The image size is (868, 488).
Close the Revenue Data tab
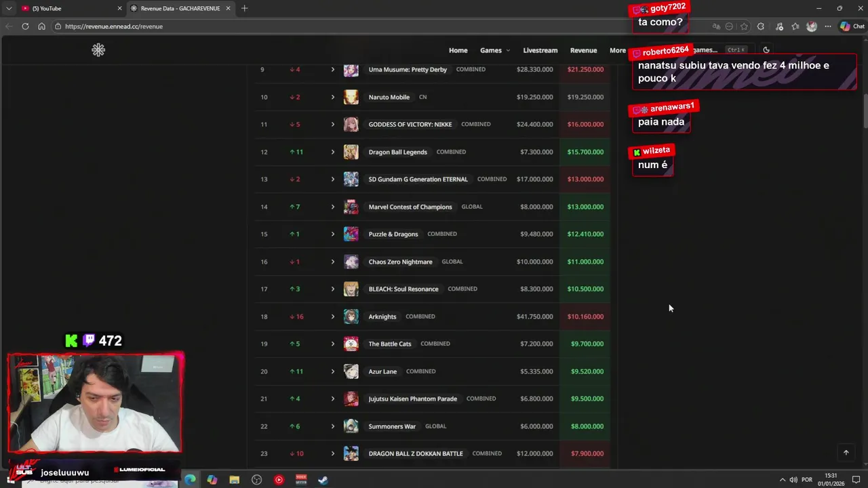point(228,8)
